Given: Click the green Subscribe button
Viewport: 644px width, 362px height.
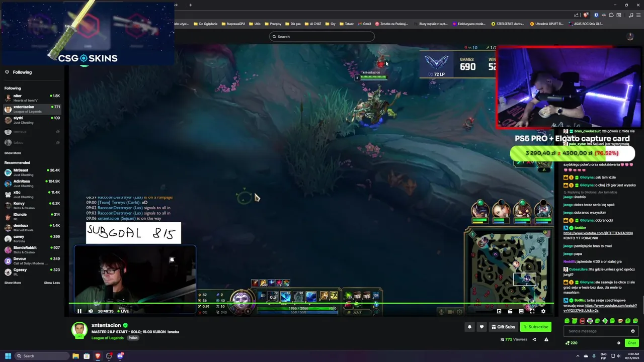Looking at the screenshot, I should pyautogui.click(x=535, y=327).
